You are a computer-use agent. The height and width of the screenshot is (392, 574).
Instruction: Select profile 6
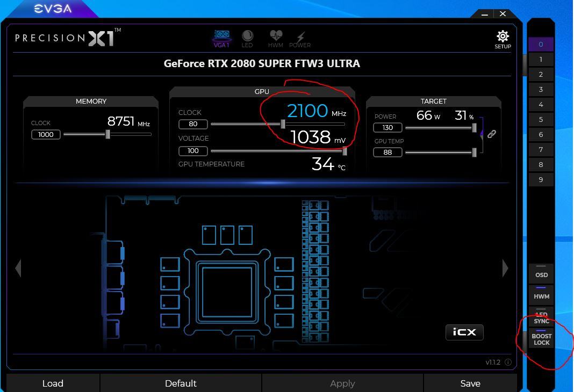541,134
